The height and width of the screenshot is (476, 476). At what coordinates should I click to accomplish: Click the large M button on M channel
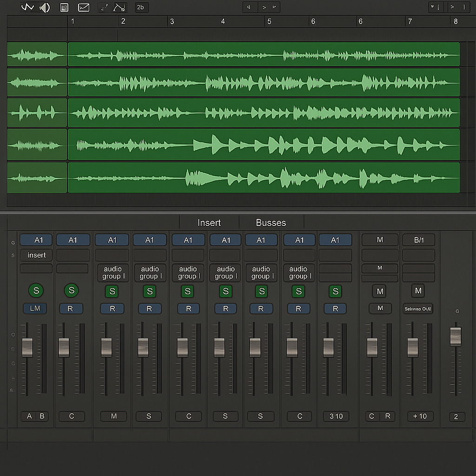tap(379, 291)
